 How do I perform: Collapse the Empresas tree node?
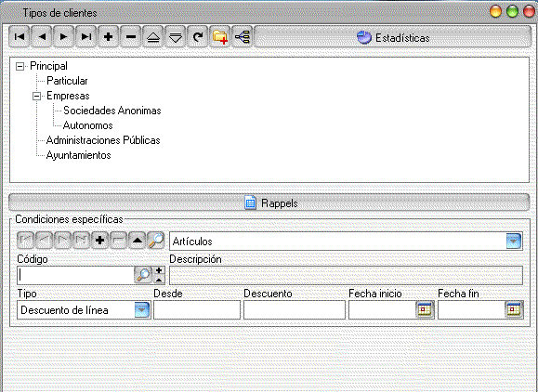37,96
